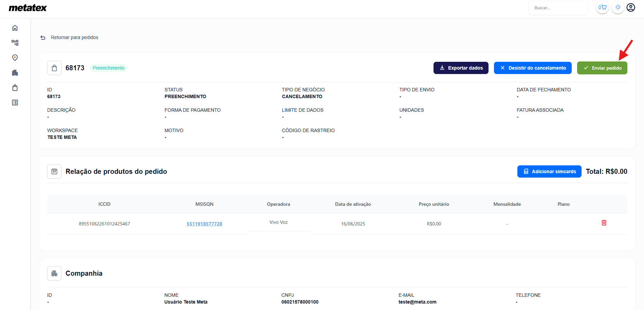The width and height of the screenshot is (644, 310).
Task: Click activation date 16/06/2025
Action: click(x=353, y=224)
